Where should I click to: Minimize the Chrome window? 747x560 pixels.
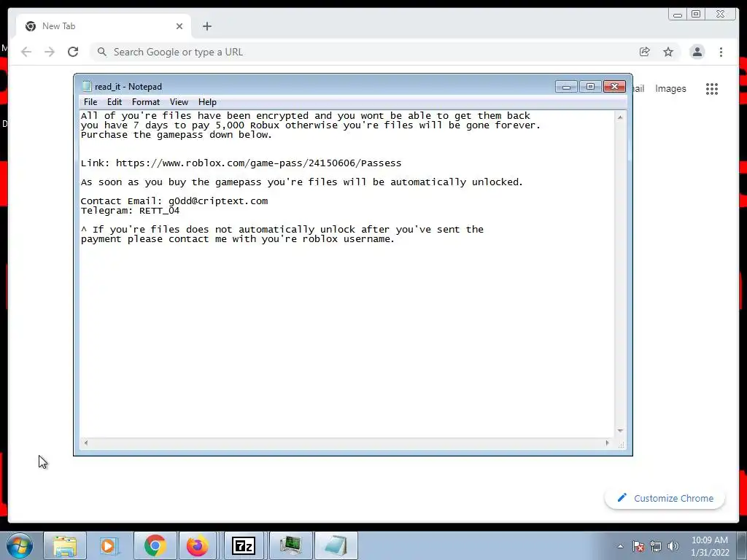678,15
